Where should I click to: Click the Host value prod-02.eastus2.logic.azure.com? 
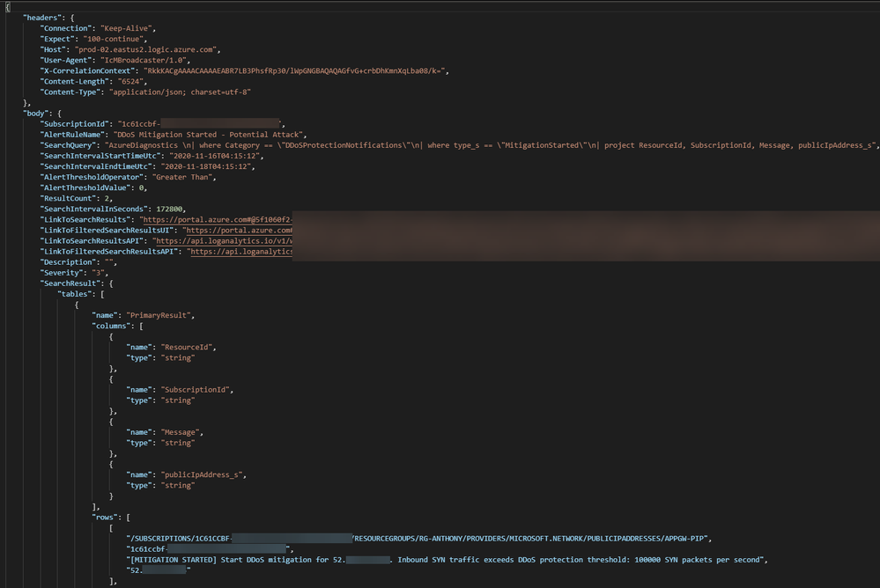click(145, 49)
